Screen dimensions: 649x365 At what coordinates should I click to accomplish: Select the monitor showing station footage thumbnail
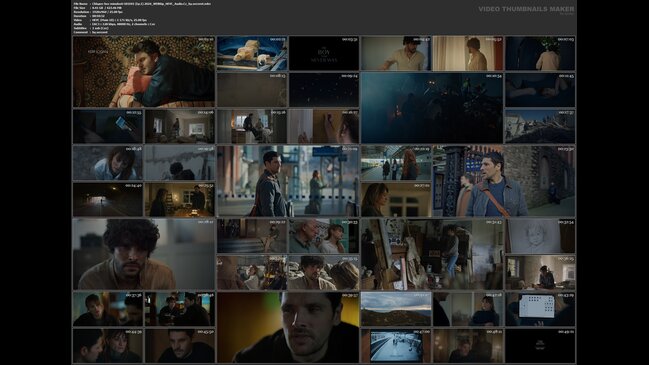(396, 346)
